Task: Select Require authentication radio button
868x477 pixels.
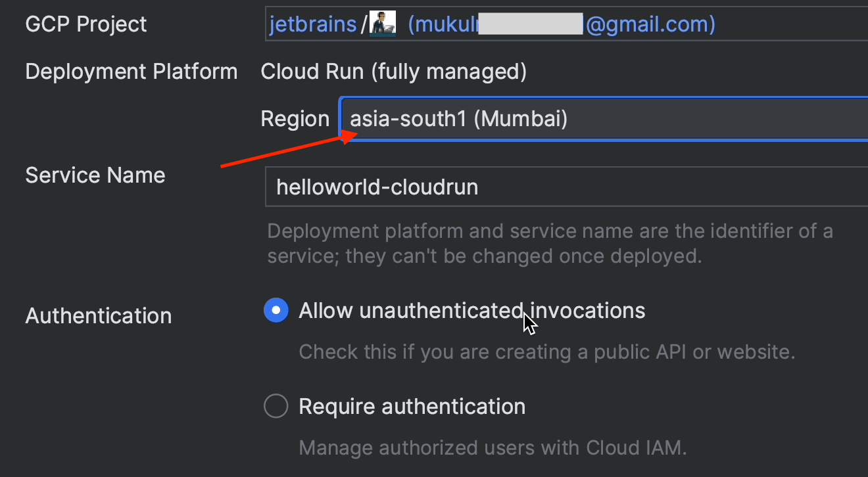Action: click(x=276, y=406)
